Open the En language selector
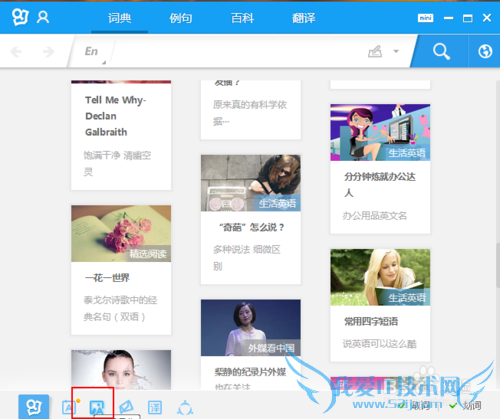Viewport: 500px width, 419px height. click(x=92, y=51)
